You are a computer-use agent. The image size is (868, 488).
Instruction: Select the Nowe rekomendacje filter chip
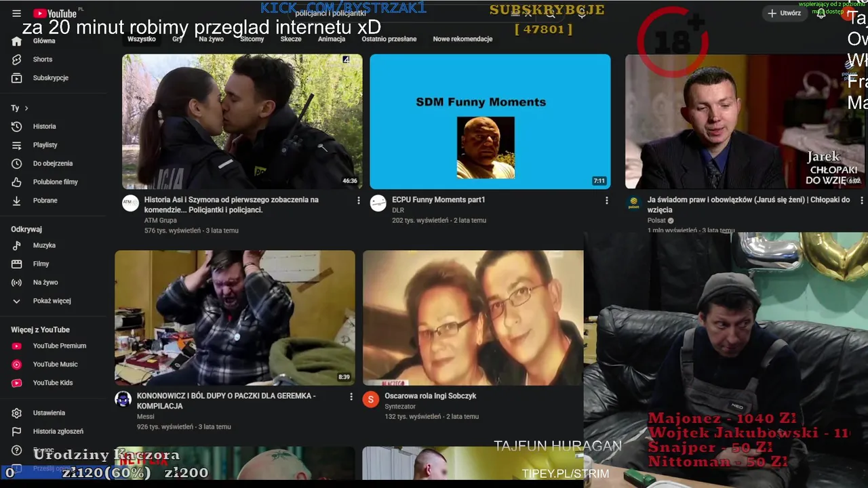pos(462,39)
